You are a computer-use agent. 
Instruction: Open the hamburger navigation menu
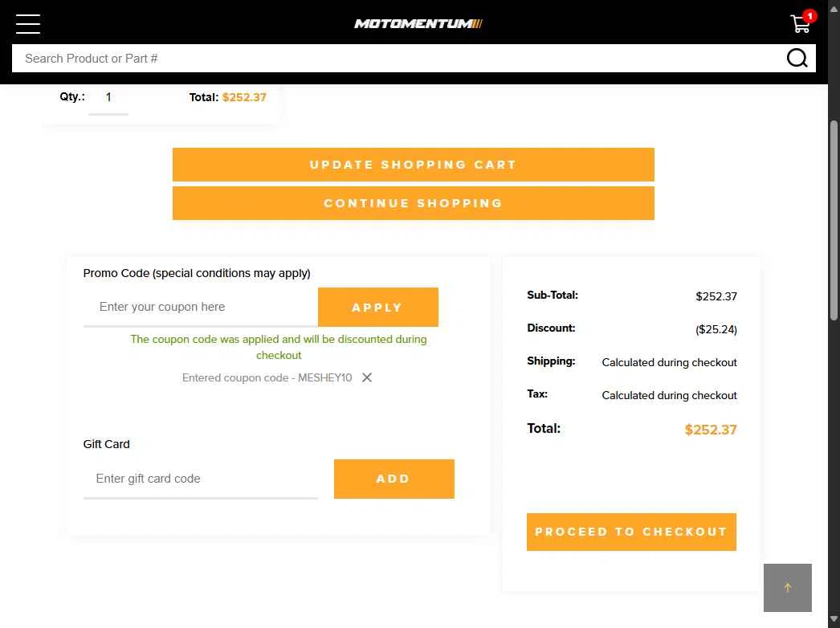pyautogui.click(x=28, y=23)
